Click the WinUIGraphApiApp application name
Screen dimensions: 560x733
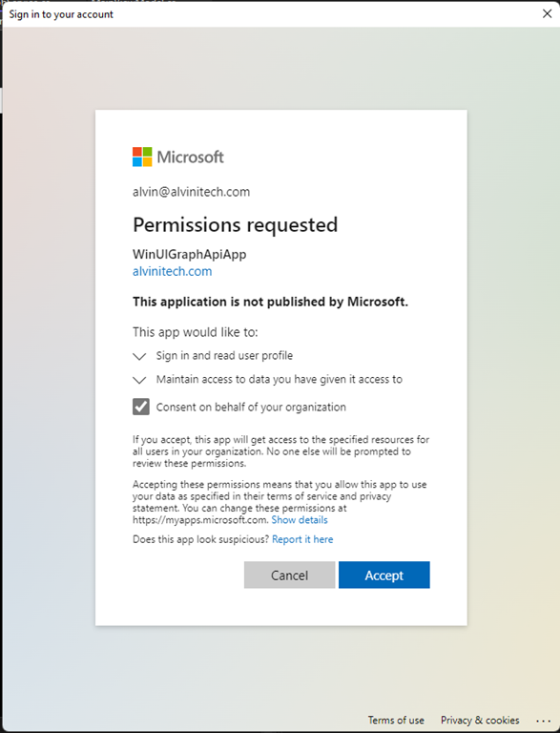[189, 254]
